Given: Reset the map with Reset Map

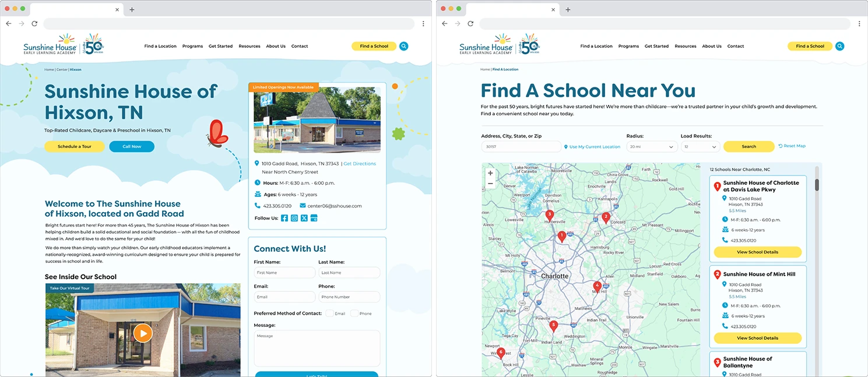Looking at the screenshot, I should [794, 146].
